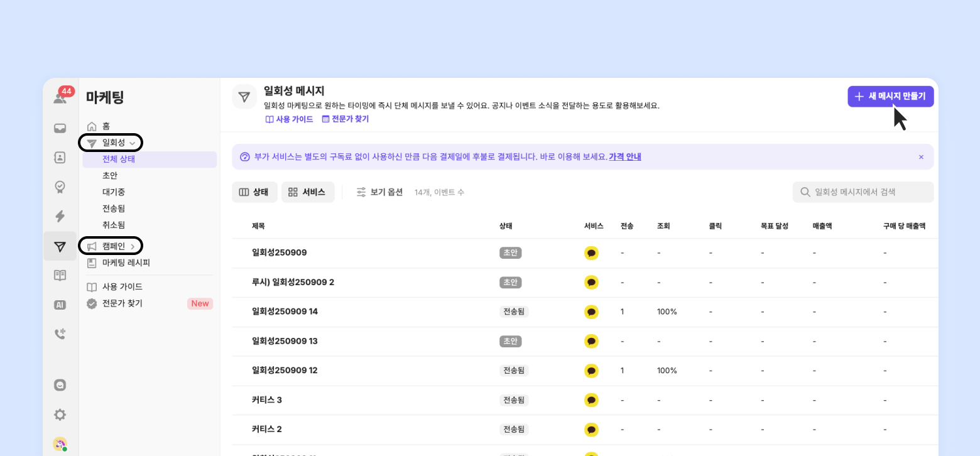
Task: Open the verified checkmark badge icon in rail
Action: click(x=60, y=187)
